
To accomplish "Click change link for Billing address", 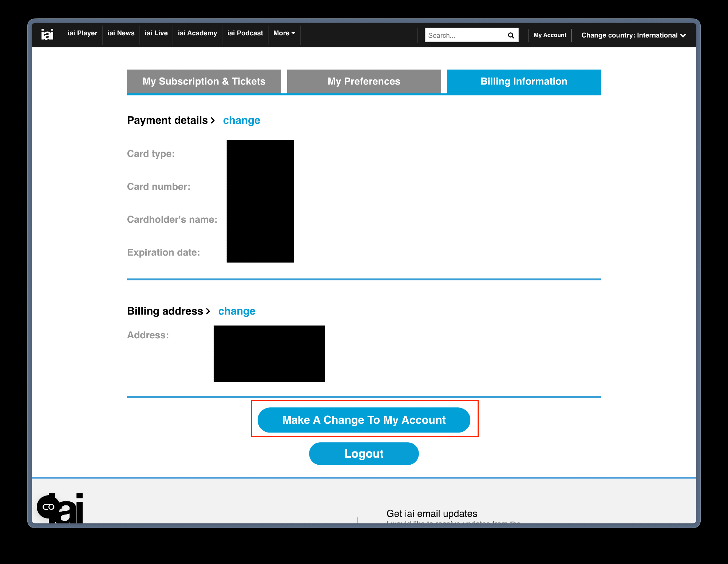I will pos(237,311).
